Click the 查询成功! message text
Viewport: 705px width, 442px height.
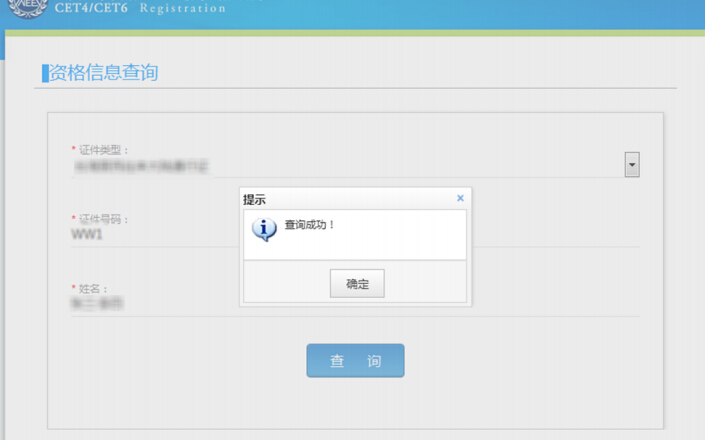[310, 225]
